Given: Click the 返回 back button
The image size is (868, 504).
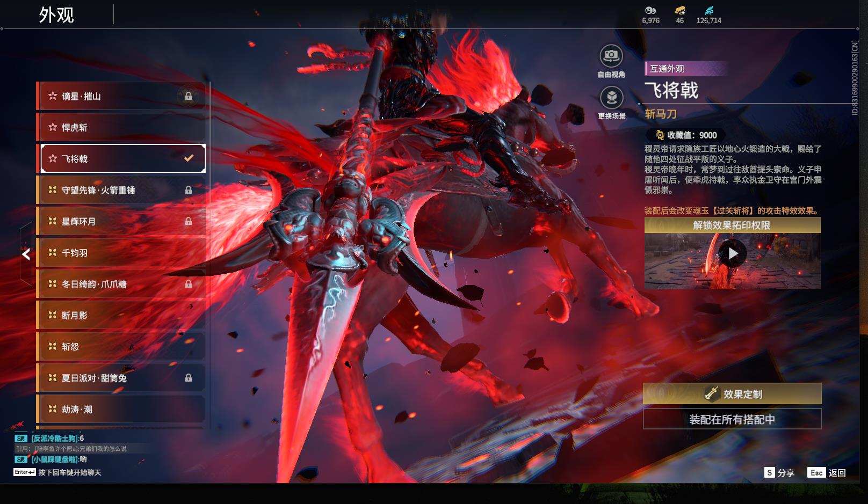Looking at the screenshot, I should click(827, 472).
